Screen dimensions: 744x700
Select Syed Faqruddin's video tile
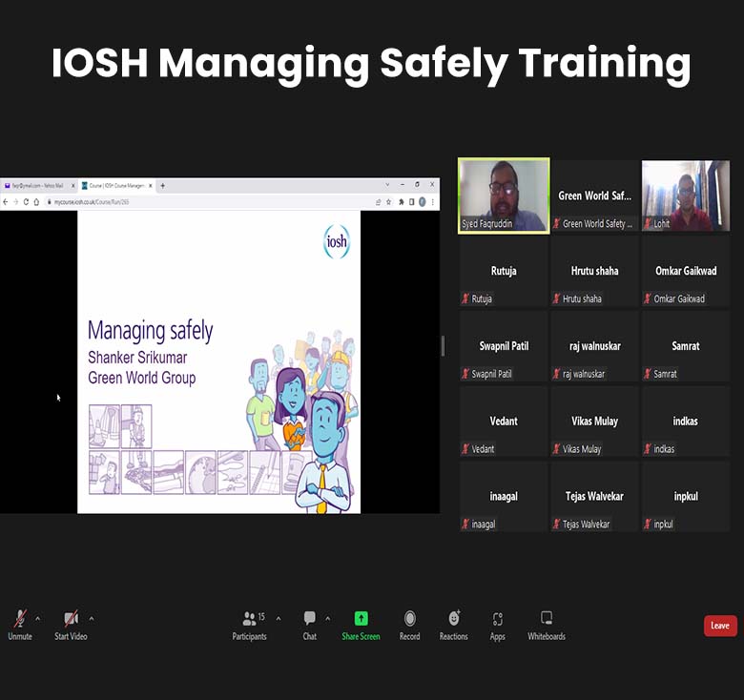pos(504,195)
